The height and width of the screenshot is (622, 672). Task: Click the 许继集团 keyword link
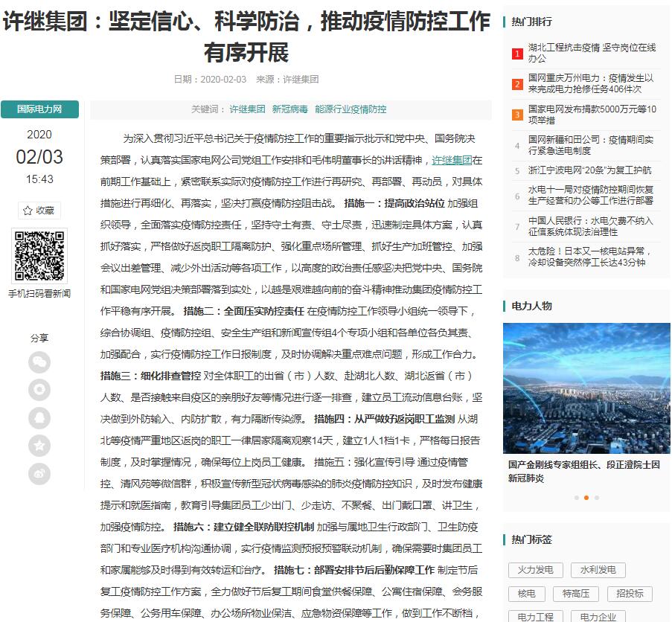(x=247, y=109)
